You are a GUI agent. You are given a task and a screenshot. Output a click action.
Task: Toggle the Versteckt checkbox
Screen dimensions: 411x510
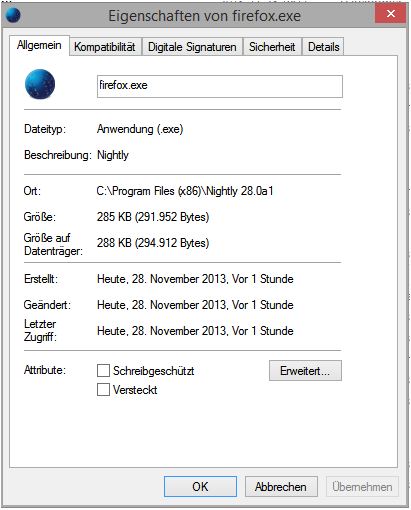(x=103, y=389)
